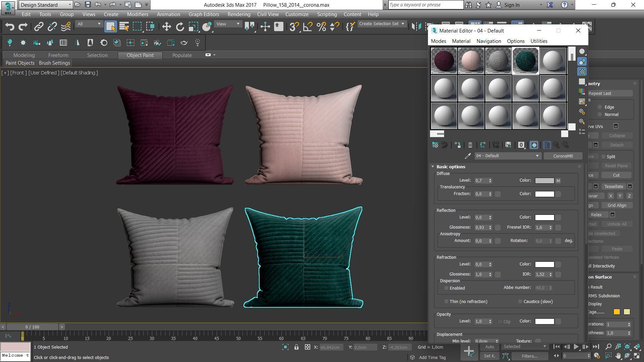Screen dimensions: 644x362
Task: Activate the Unlink Selection tool
Action: 52,26
